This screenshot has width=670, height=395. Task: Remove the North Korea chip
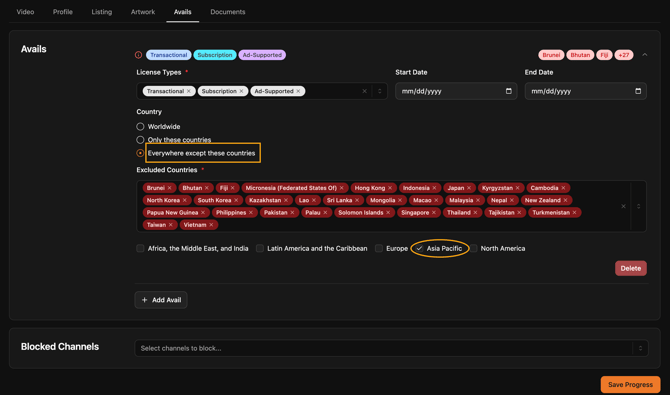pyautogui.click(x=185, y=200)
